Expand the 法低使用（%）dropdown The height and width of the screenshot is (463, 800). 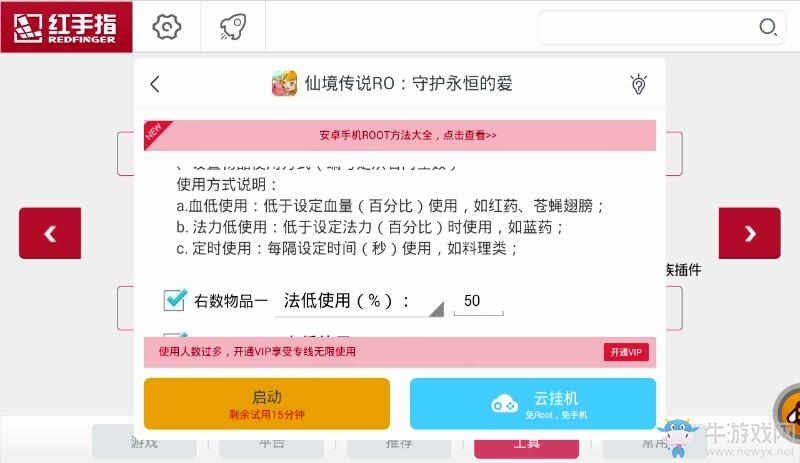[359, 301]
